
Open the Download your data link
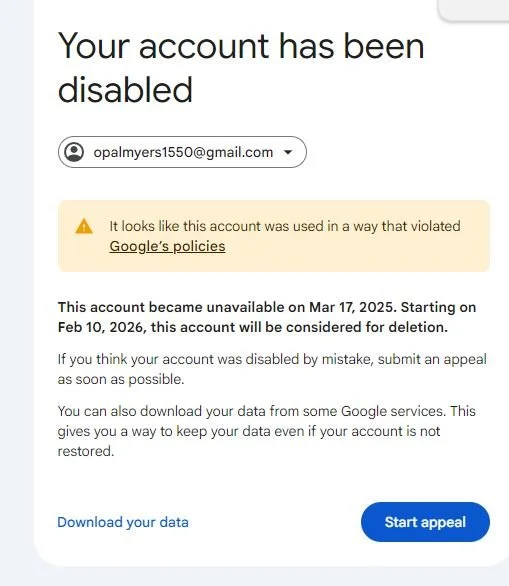point(123,522)
